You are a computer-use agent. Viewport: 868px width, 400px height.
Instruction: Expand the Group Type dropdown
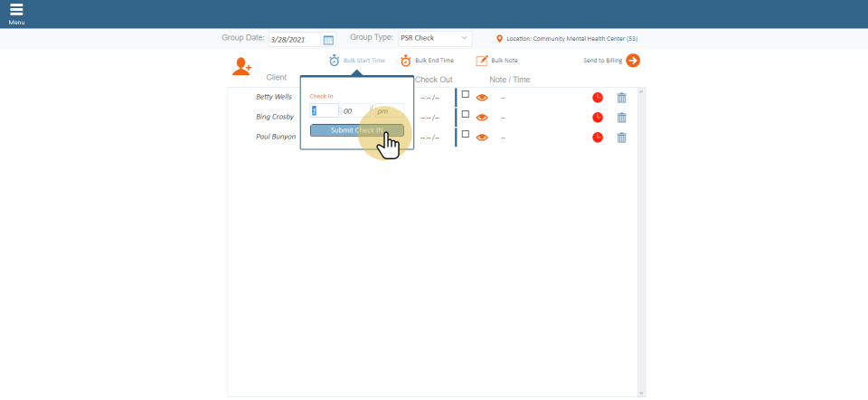click(435, 39)
